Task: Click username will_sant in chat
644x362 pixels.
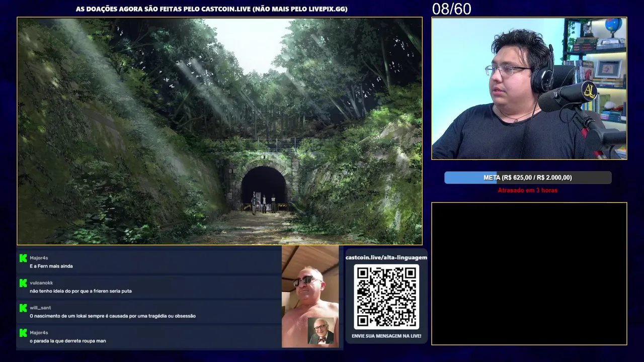Action: 40,308
